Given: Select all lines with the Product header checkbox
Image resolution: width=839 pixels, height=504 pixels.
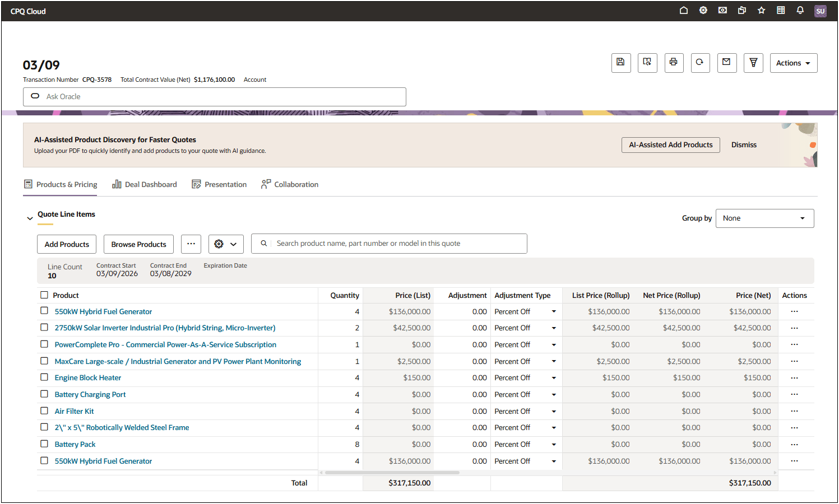Looking at the screenshot, I should pos(44,295).
